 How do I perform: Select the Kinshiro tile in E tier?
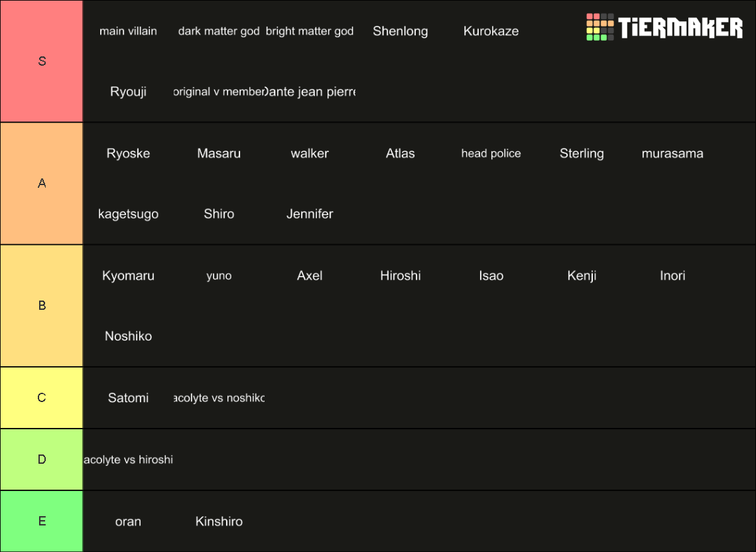pos(219,521)
